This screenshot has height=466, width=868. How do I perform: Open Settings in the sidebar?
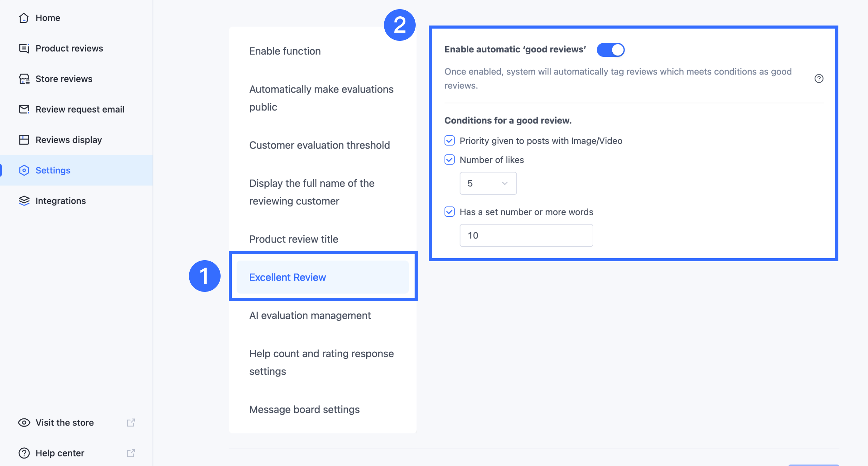click(x=53, y=170)
